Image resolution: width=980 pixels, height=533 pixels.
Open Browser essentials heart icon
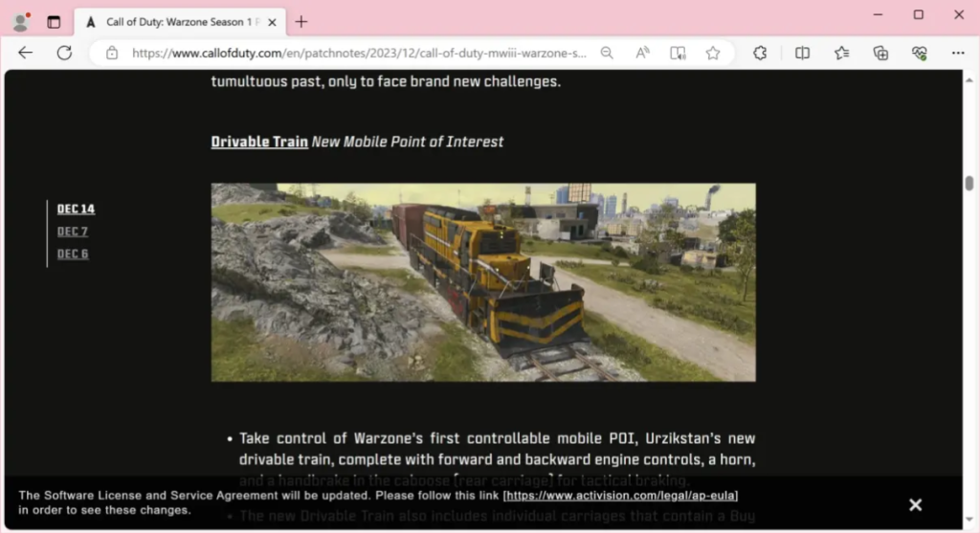(920, 54)
